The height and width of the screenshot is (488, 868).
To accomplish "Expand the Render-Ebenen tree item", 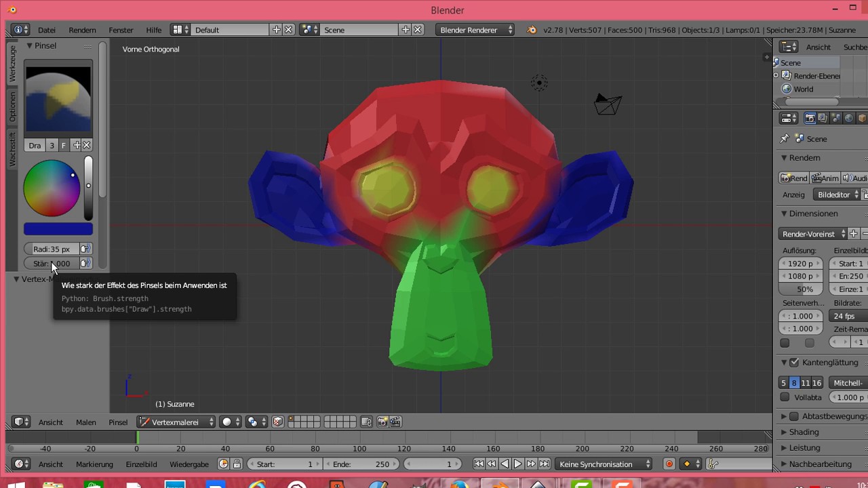I will (x=776, y=75).
